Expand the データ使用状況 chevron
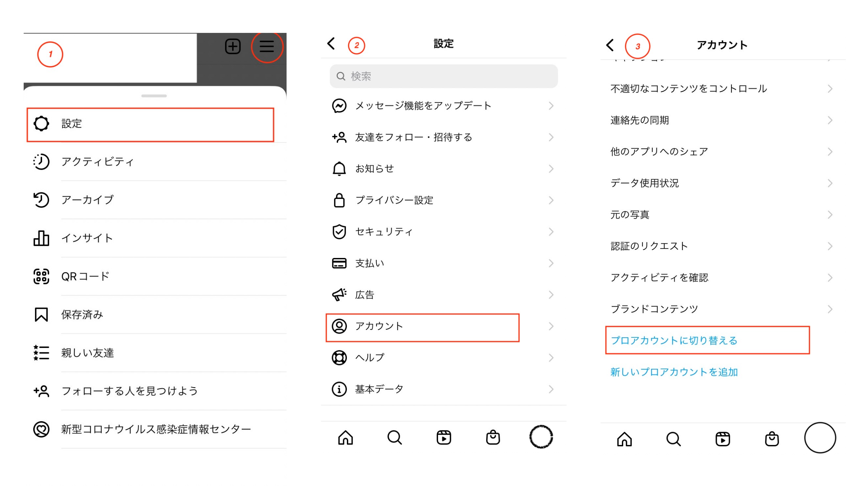Viewport: 868px width, 486px height. coord(830,183)
